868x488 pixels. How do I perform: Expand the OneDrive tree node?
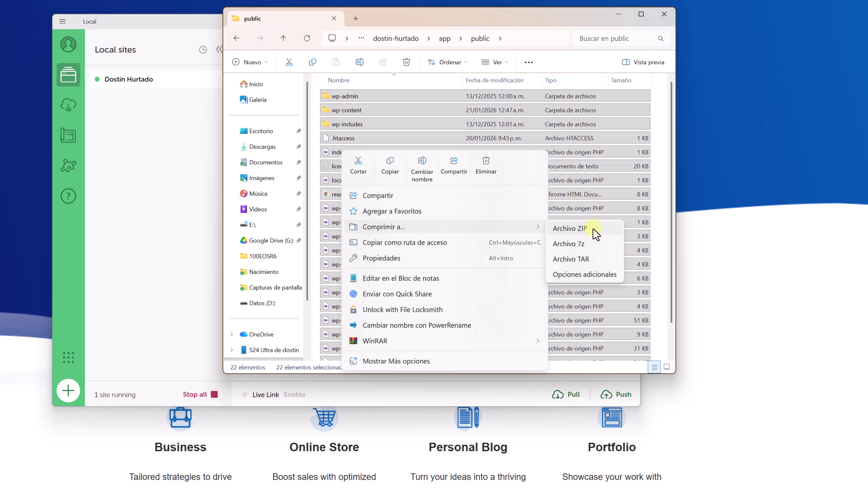231,334
